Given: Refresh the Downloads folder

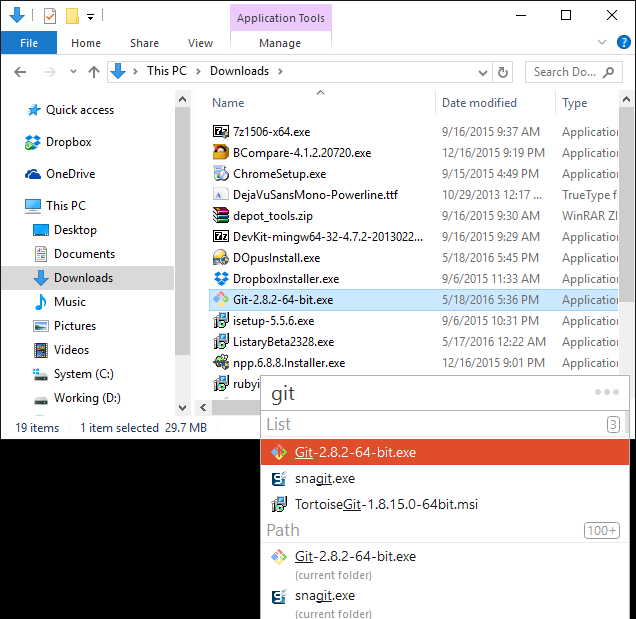Looking at the screenshot, I should [503, 73].
